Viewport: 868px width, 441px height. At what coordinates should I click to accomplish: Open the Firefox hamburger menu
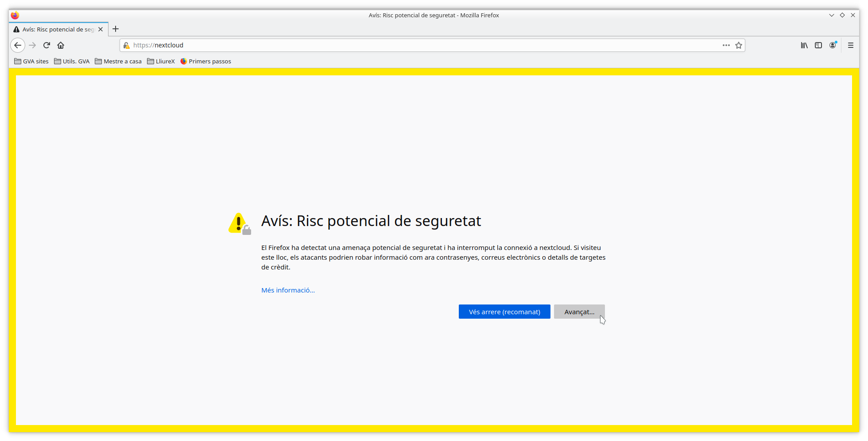850,45
